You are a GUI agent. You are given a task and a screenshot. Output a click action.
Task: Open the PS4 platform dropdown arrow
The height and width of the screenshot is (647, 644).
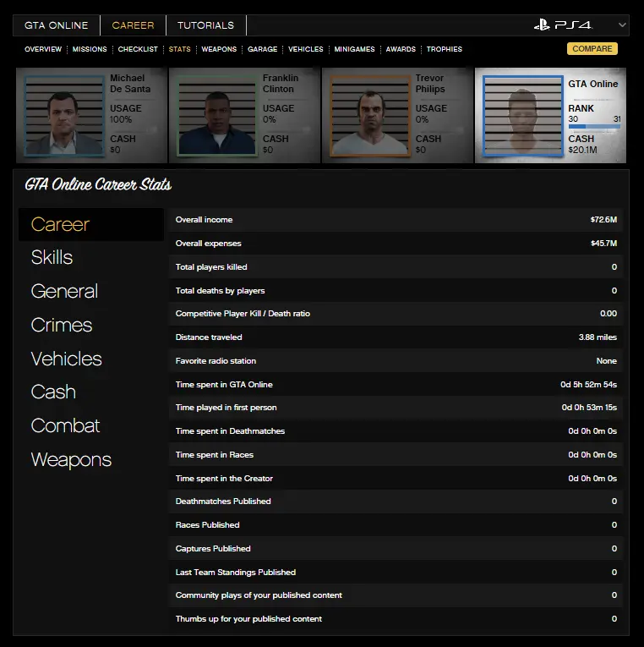click(622, 25)
